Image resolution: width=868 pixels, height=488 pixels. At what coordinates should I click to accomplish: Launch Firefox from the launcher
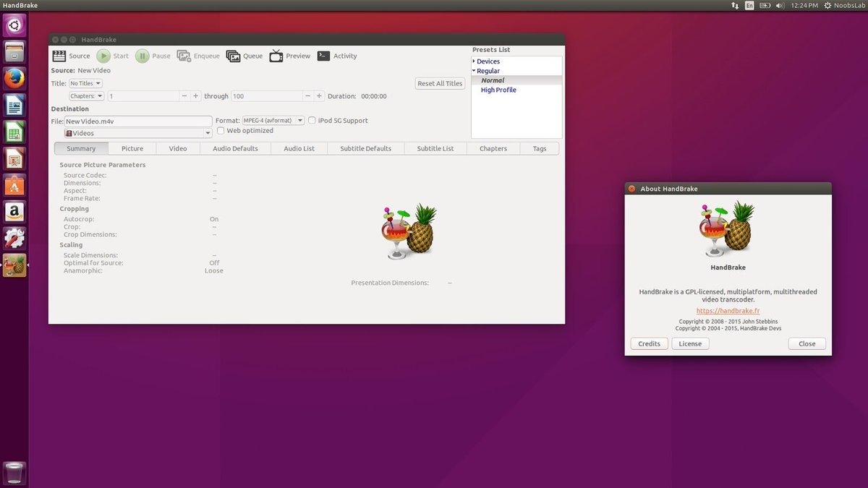click(x=14, y=79)
